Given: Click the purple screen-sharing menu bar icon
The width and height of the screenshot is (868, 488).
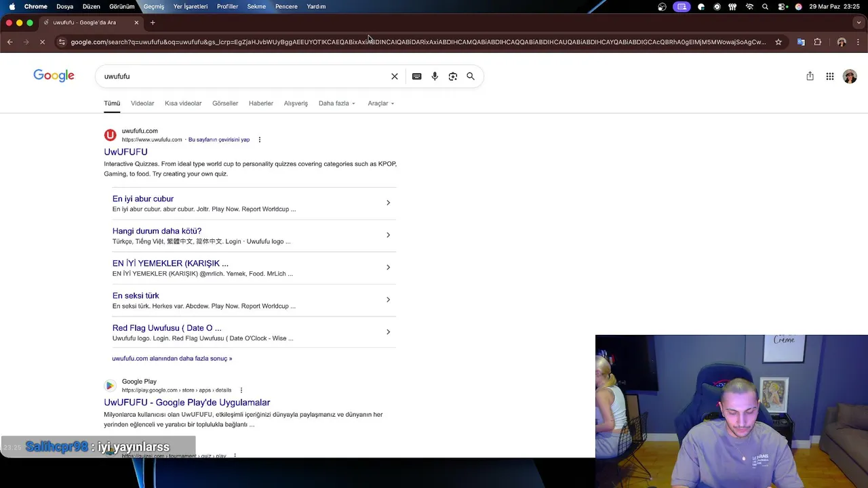Looking at the screenshot, I should (x=682, y=7).
